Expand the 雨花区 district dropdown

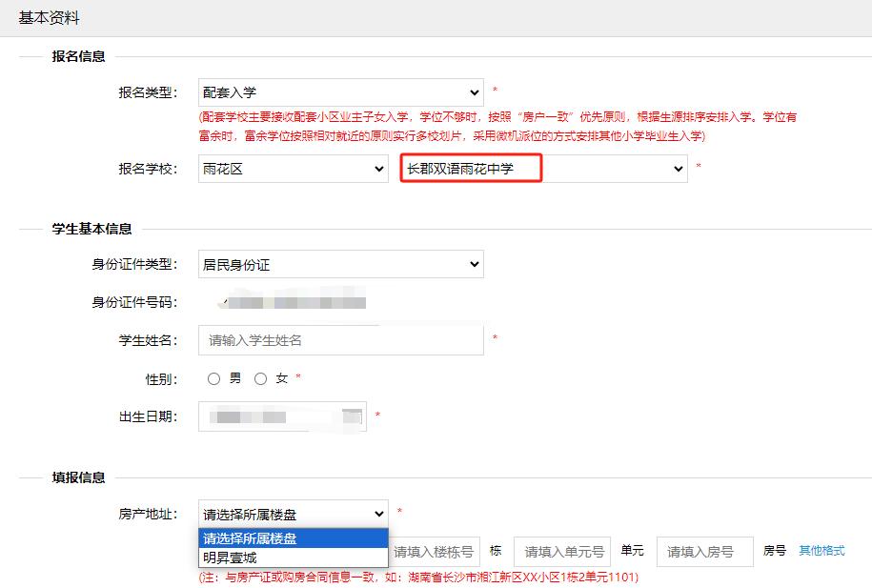point(293,169)
